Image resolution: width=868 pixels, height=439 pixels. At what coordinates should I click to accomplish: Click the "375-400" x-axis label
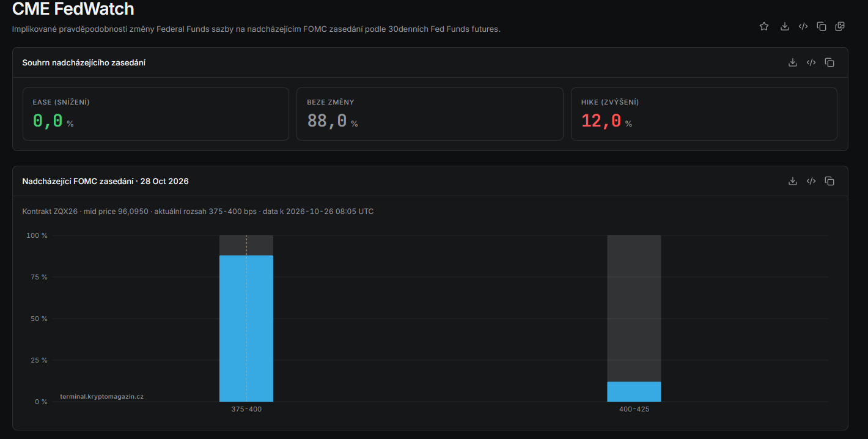(x=246, y=409)
